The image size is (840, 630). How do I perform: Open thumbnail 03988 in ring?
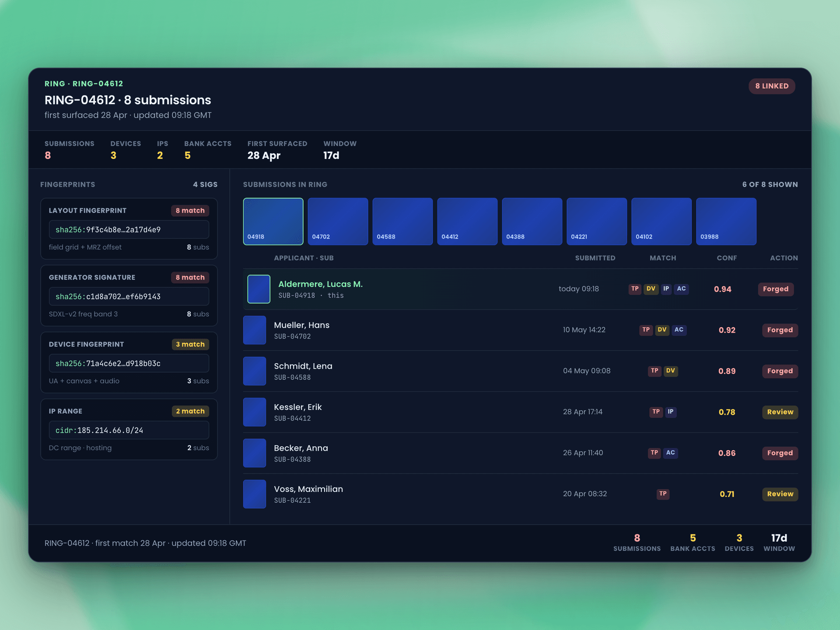point(726,221)
